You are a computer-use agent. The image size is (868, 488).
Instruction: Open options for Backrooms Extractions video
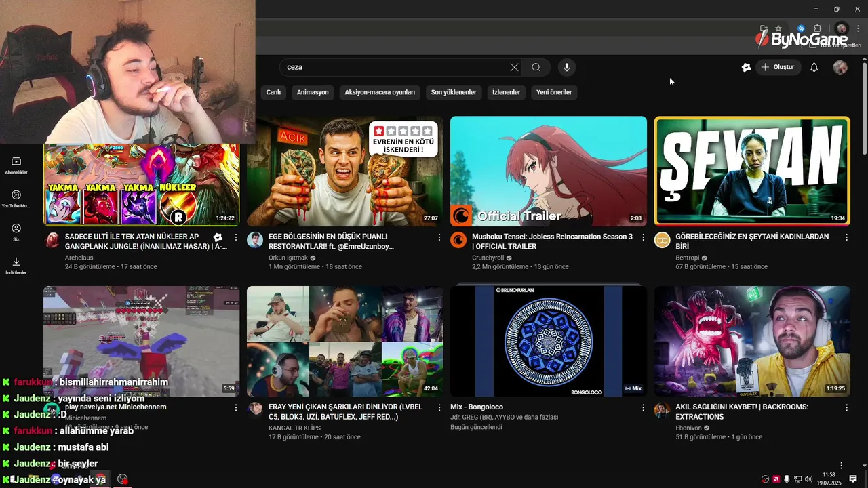pyautogui.click(x=846, y=408)
